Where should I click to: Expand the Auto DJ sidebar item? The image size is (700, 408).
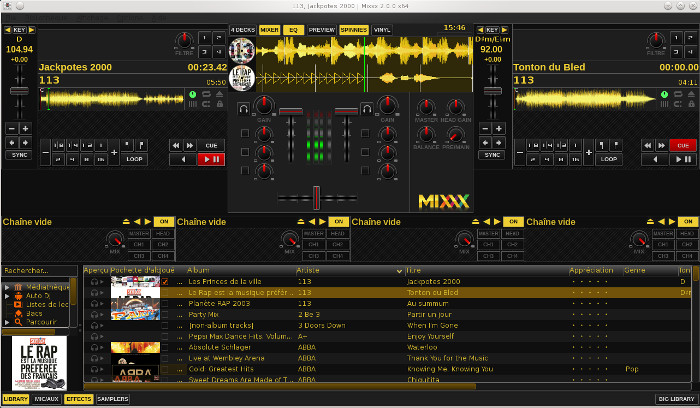[7, 296]
